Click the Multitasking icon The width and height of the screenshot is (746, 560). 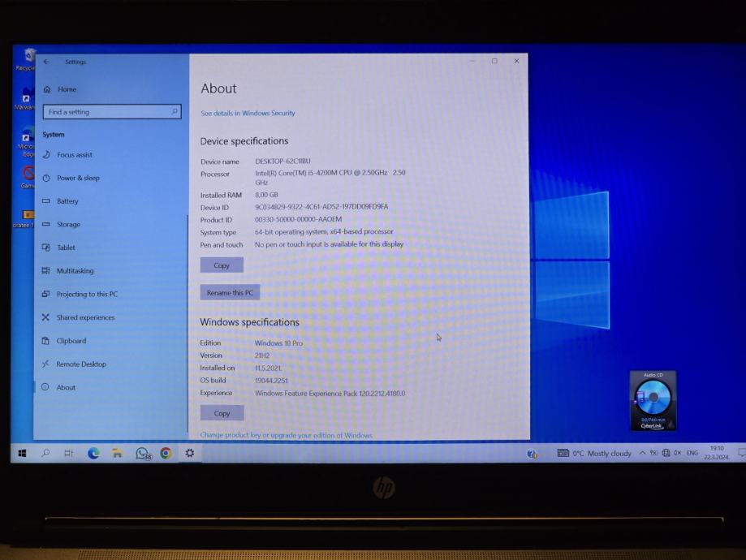click(x=45, y=270)
